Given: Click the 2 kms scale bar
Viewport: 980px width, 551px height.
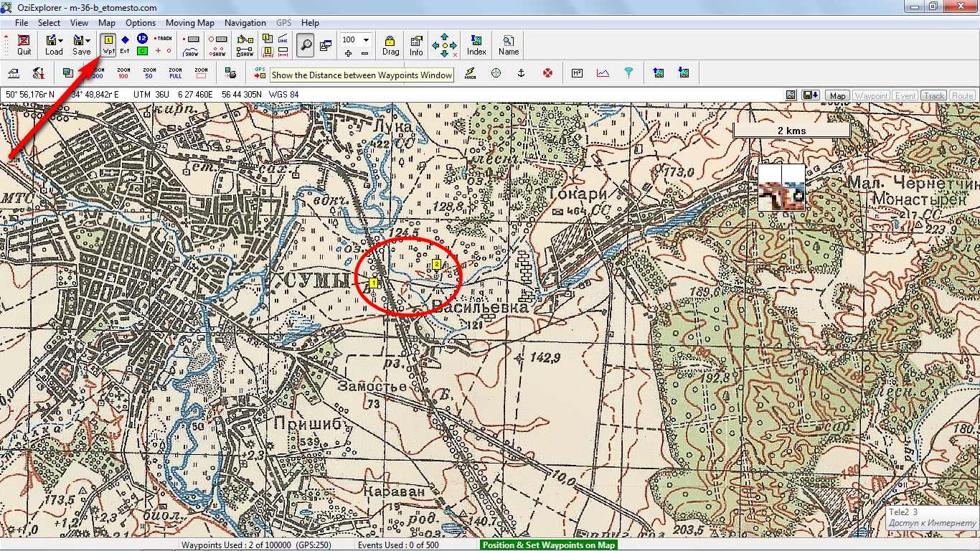Looking at the screenshot, I should point(791,131).
